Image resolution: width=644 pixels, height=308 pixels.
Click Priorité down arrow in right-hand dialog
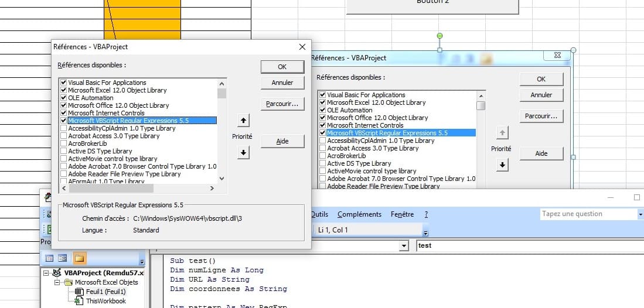(502, 165)
